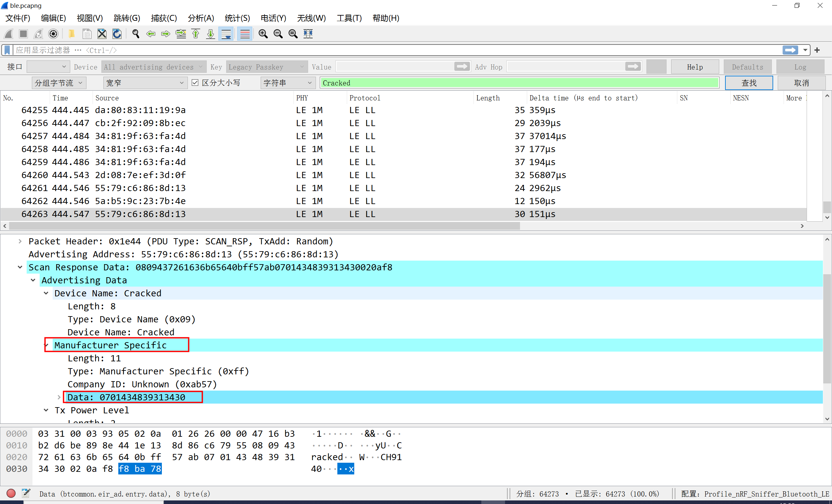
Task: Toggle auto-scroll during live capture icon
Action: 226,34
